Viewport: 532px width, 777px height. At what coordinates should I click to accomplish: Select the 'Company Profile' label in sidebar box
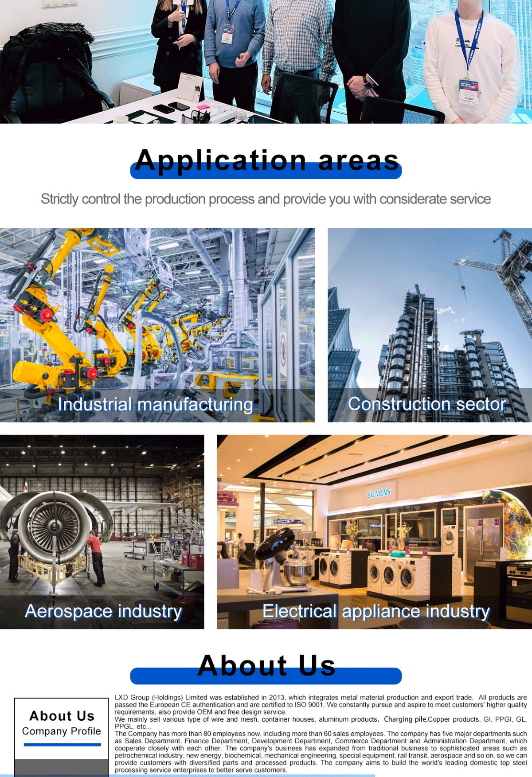pyautogui.click(x=62, y=731)
